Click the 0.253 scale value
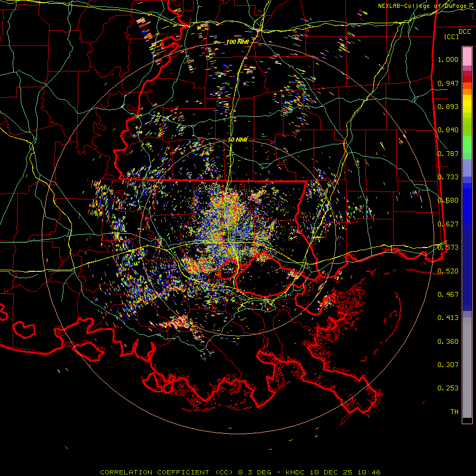 tap(448, 388)
